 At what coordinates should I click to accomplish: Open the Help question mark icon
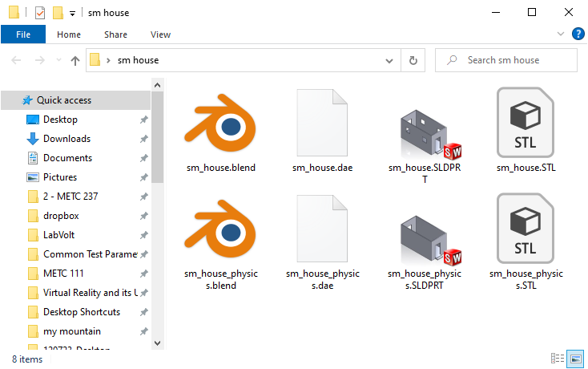coord(578,34)
